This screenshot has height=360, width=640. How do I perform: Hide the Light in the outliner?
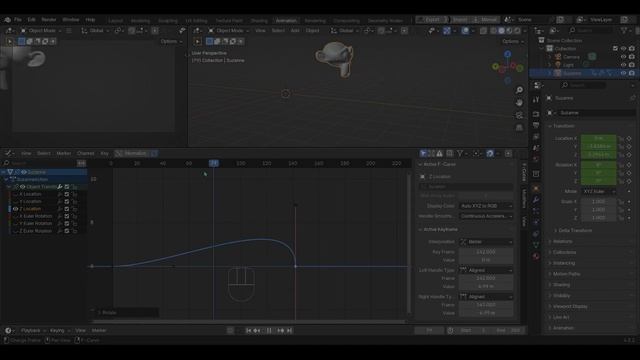[x=624, y=65]
